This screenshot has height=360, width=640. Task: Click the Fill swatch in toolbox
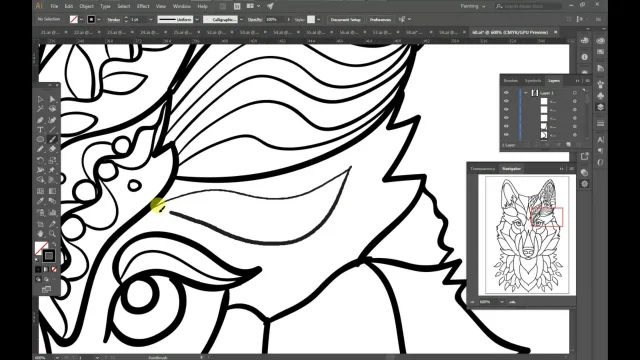coord(41,248)
